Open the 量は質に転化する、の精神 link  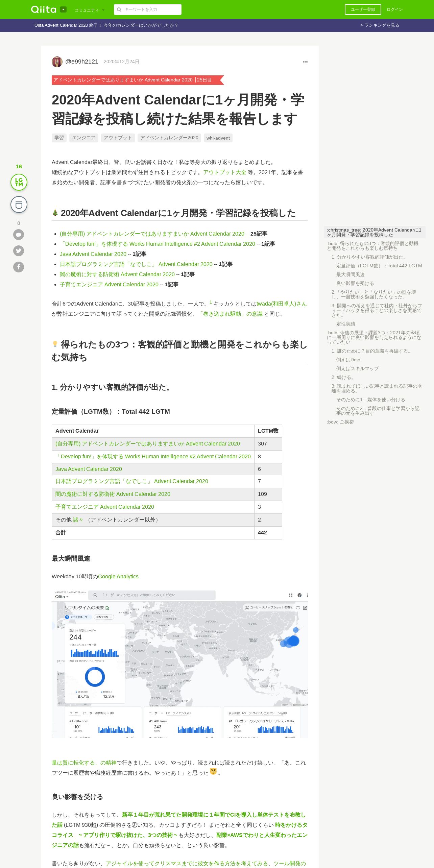pos(84,763)
